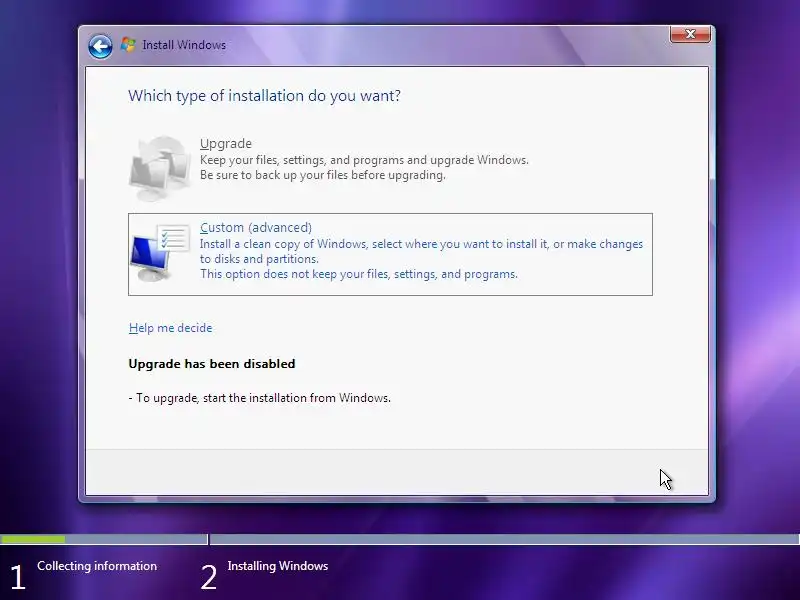800x600 pixels.
Task: Click the 'Collecting information' step label
Action: pos(97,566)
